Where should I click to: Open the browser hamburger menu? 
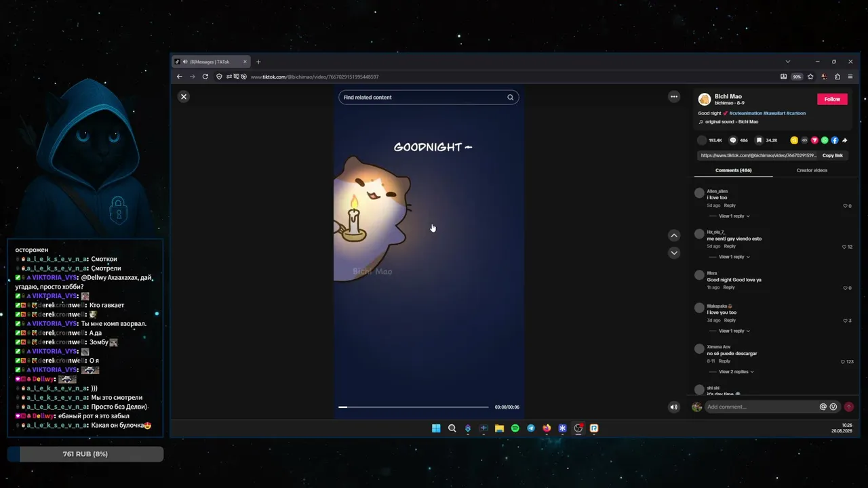click(850, 77)
